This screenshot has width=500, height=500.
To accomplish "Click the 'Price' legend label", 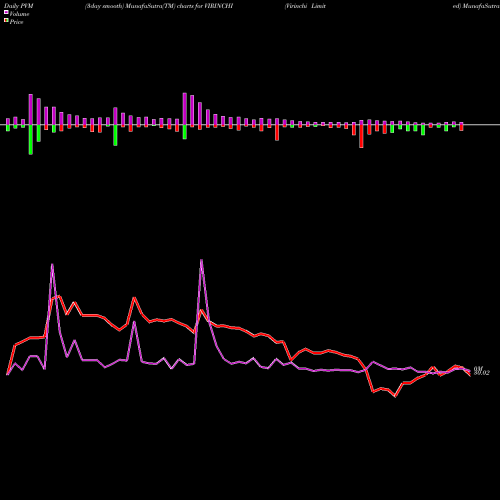I will pos(16,22).
